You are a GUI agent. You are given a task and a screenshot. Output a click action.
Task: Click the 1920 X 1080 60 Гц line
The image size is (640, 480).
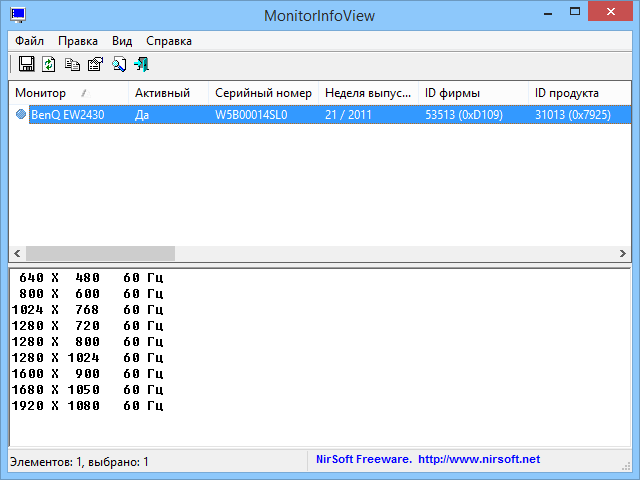click(x=88, y=405)
